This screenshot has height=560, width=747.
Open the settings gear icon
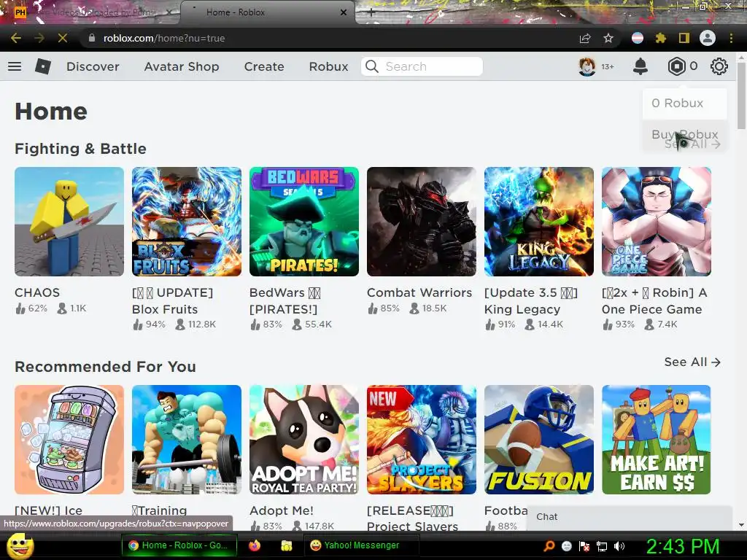tap(719, 66)
